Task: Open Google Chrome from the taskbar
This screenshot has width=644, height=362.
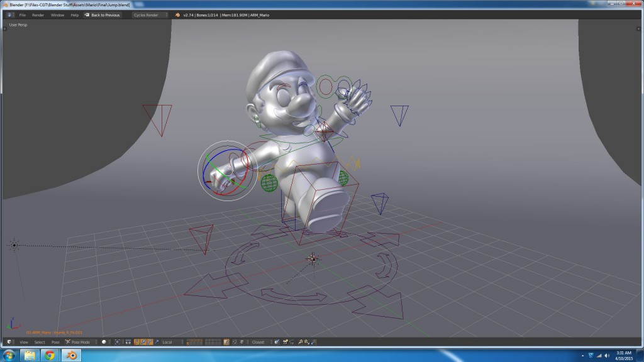Action: (50, 354)
